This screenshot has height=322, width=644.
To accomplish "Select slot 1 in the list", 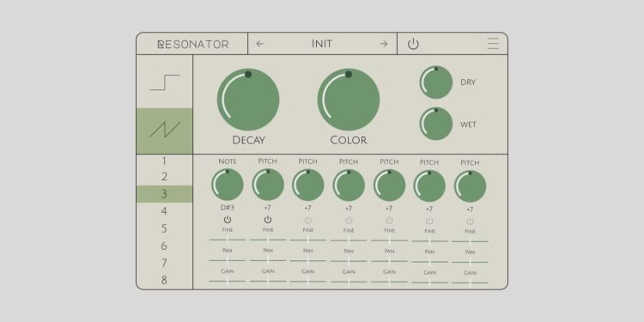I will coord(164,161).
